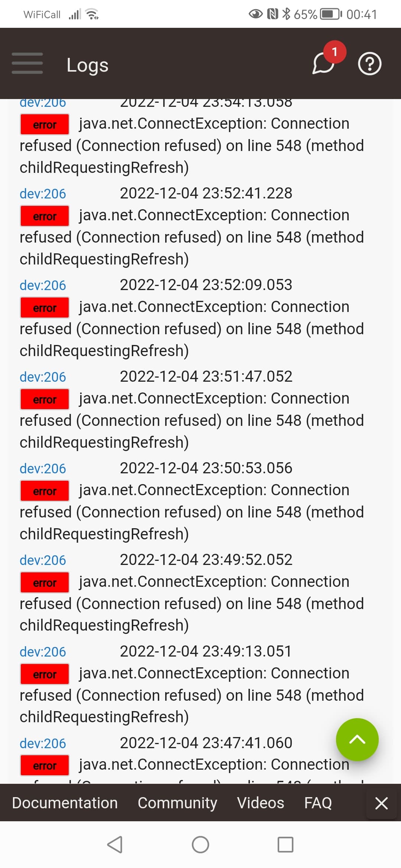Tap the Android back navigation triangle
Image resolution: width=401 pixels, height=868 pixels.
click(115, 845)
